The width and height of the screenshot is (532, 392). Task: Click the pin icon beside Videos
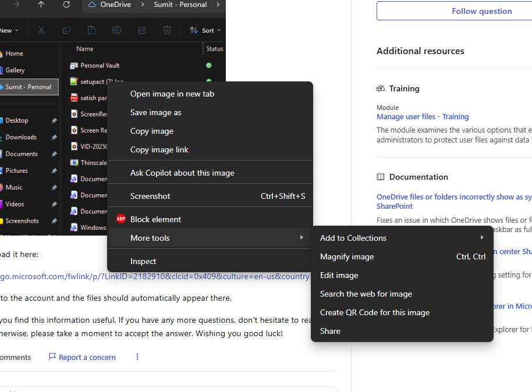tap(54, 204)
